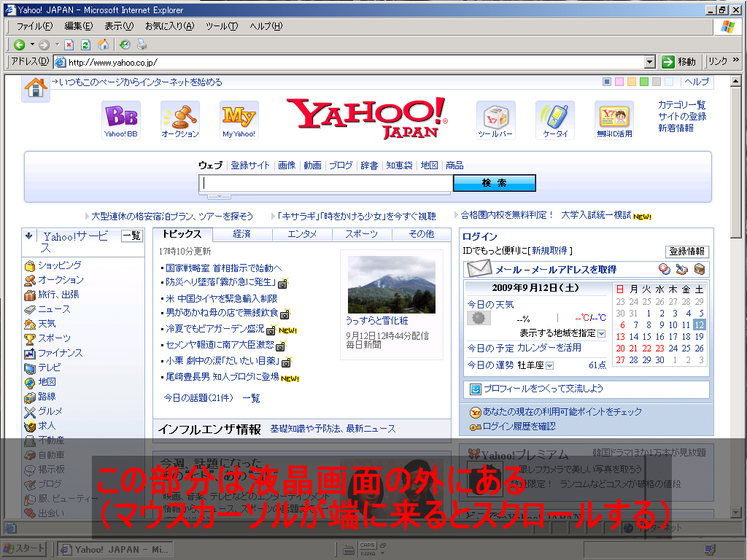Click the Back arrow in IE toolbar
Screen dimensions: 747x560
19,44
